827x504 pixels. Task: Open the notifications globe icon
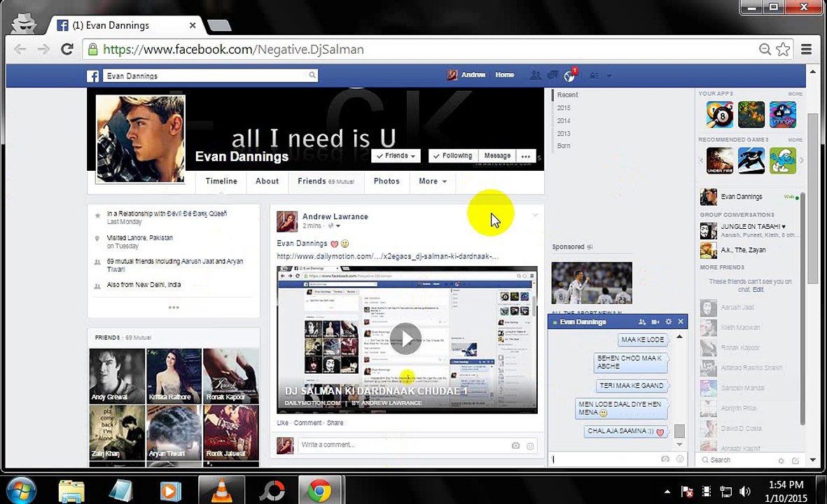(569, 76)
